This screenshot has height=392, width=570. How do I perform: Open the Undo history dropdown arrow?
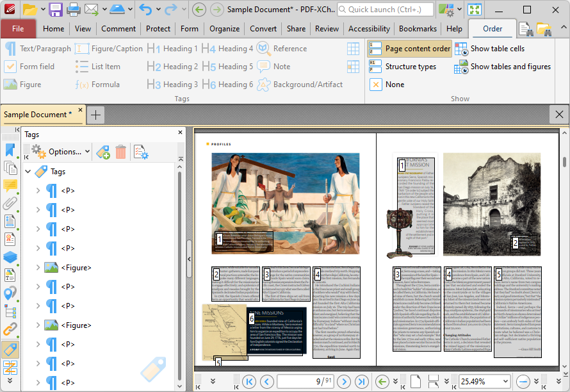point(158,10)
